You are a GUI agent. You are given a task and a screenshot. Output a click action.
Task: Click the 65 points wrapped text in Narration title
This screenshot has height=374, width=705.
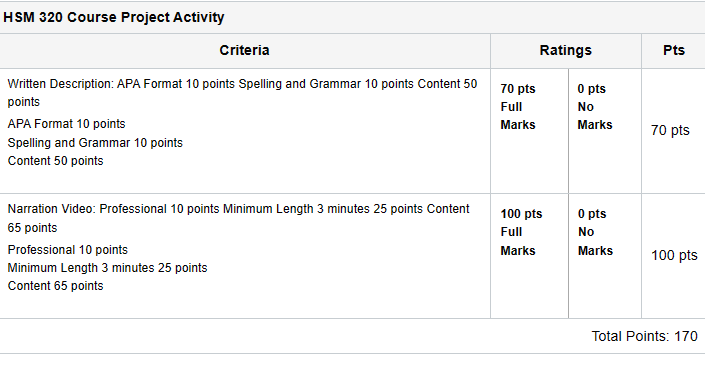point(32,228)
